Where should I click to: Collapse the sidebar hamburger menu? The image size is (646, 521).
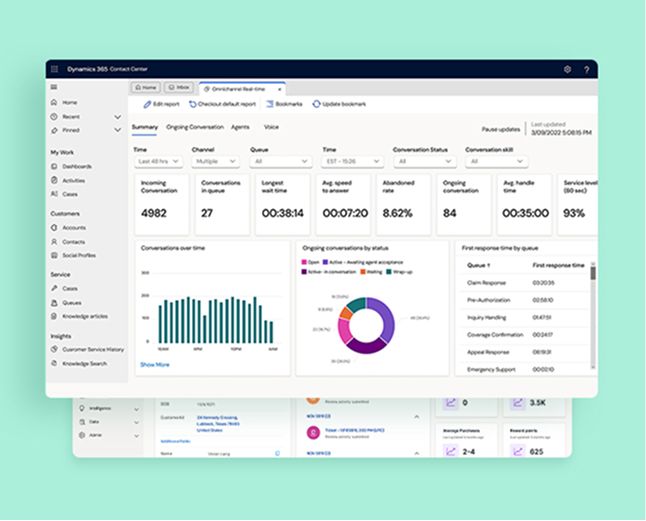(54, 87)
